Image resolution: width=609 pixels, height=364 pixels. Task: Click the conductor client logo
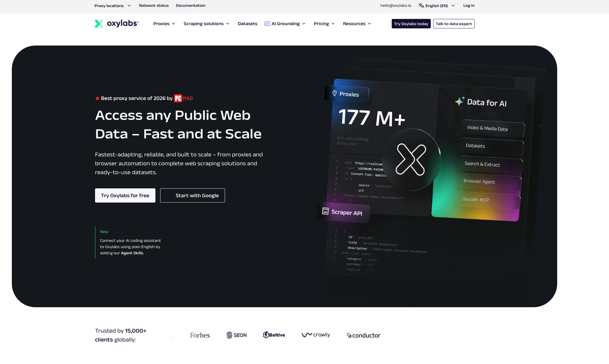pos(363,335)
